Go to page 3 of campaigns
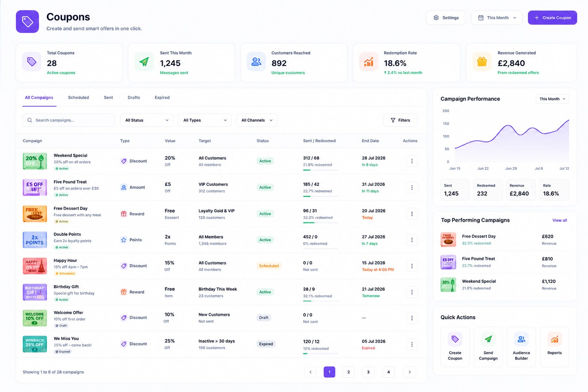The image size is (588, 392). tap(368, 372)
